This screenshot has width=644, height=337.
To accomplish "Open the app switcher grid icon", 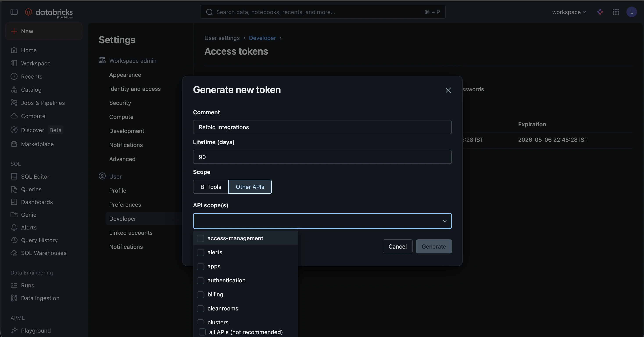I will (616, 12).
